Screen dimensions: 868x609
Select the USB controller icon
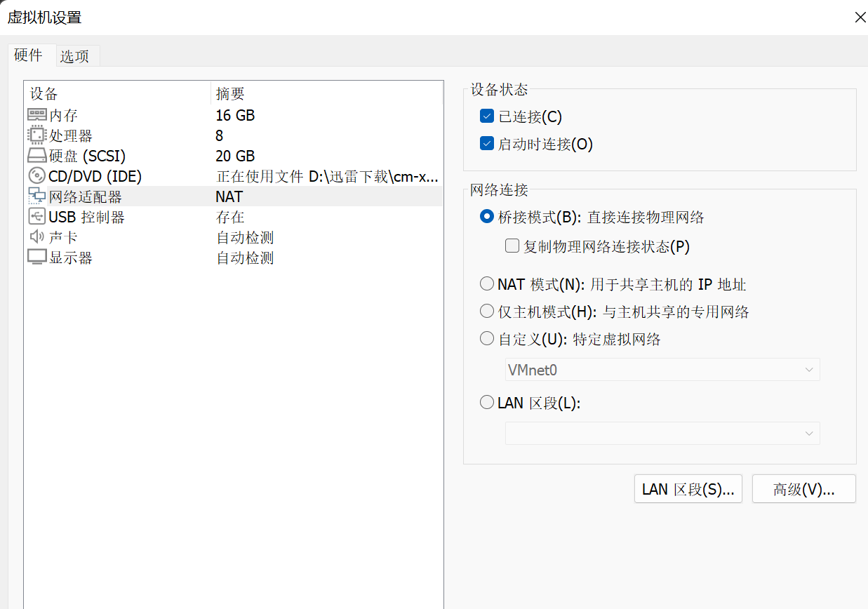tap(36, 217)
